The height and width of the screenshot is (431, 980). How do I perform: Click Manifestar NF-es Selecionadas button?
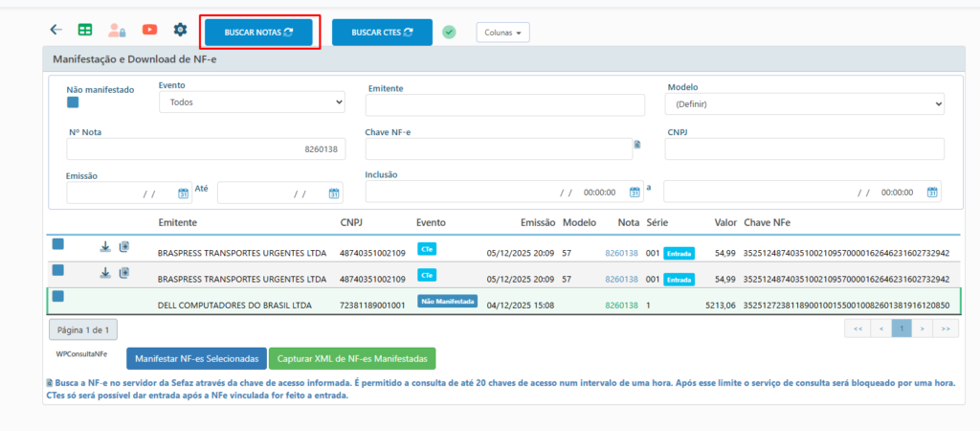pyautogui.click(x=196, y=359)
